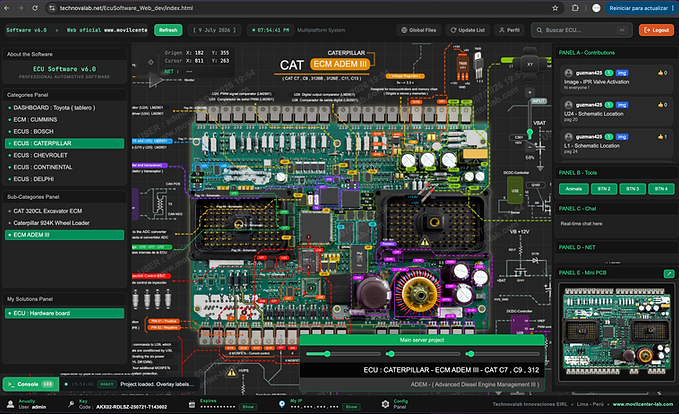Click the origin crosshair icon beside coordinates
The image size is (679, 414).
pos(151,62)
